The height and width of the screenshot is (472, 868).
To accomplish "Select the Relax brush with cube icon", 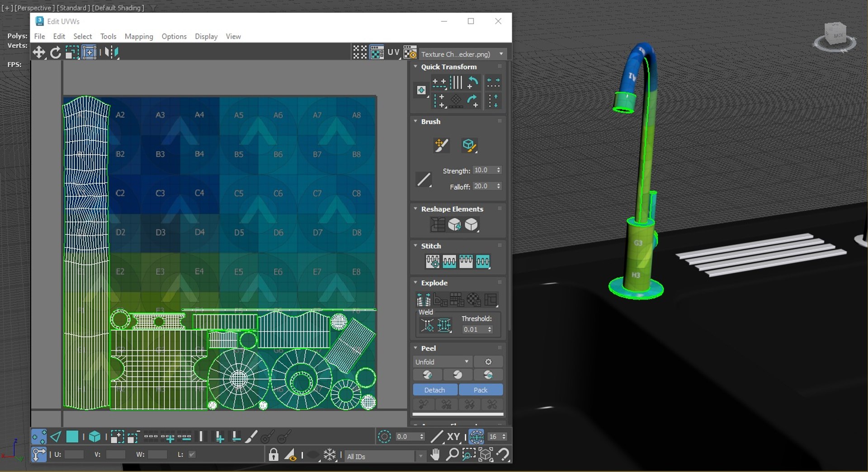I will coord(469,145).
